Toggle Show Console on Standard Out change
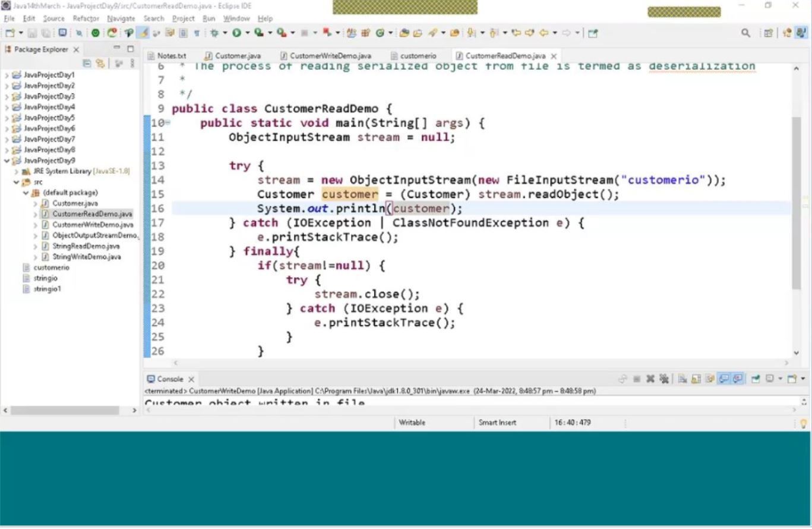This screenshot has height=529, width=812. point(723,379)
